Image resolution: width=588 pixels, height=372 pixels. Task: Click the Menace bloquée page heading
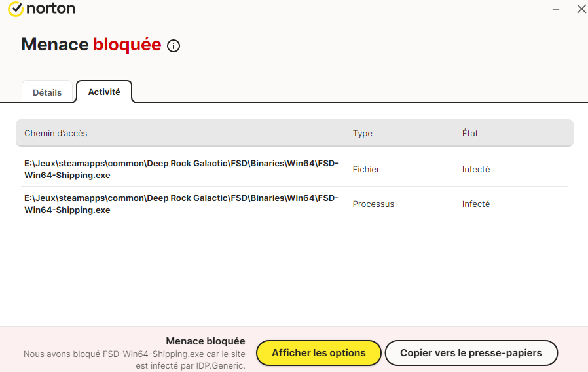(91, 45)
